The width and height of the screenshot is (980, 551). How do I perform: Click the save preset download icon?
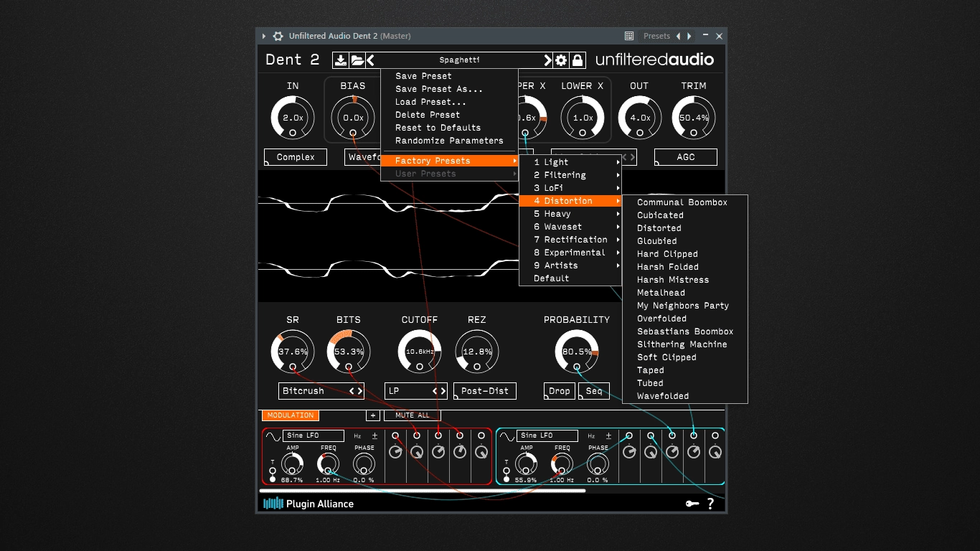(x=341, y=60)
